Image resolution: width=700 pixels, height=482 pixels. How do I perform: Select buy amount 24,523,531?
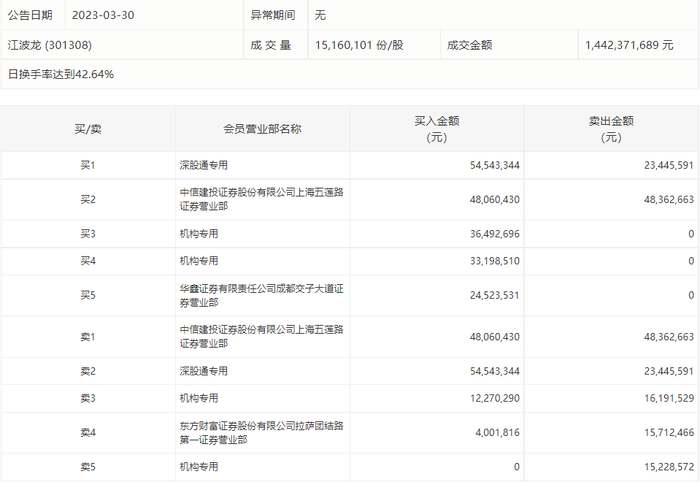click(x=495, y=295)
